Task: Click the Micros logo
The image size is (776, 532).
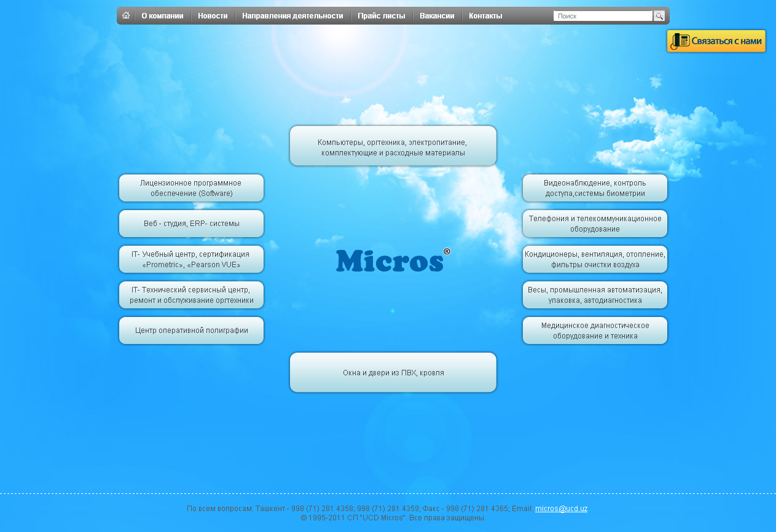Action: point(393,260)
